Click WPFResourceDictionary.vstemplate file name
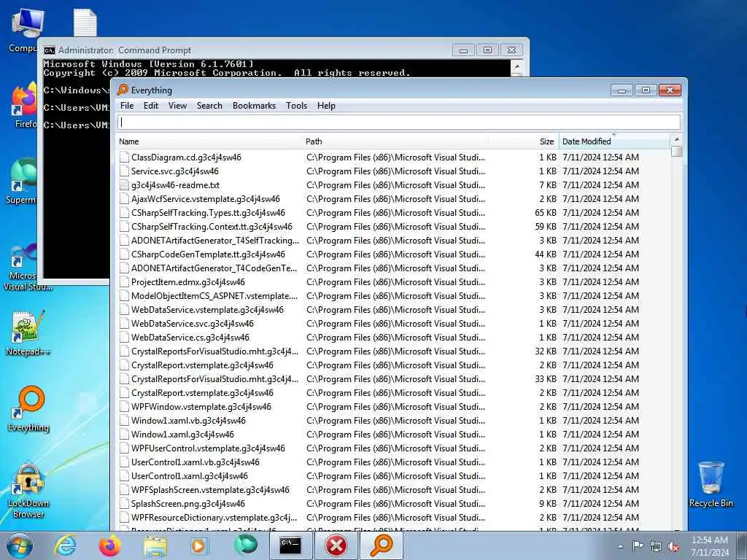 pyautogui.click(x=214, y=517)
